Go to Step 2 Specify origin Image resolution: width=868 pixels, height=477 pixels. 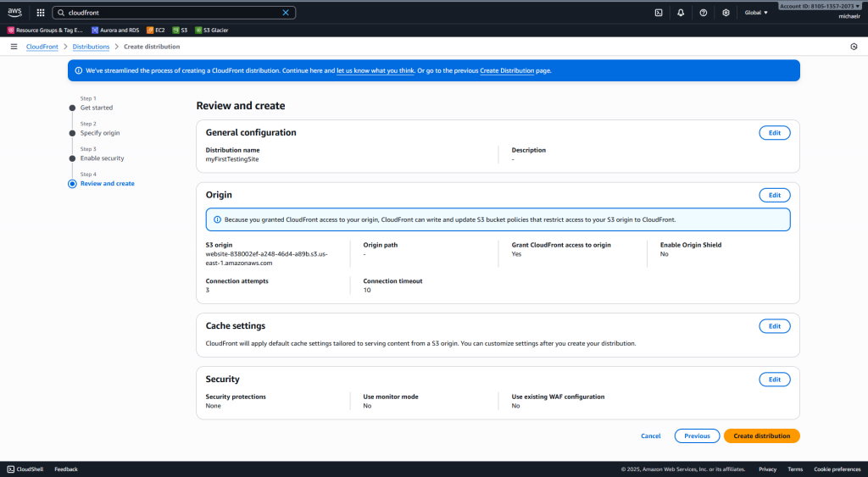(x=100, y=133)
